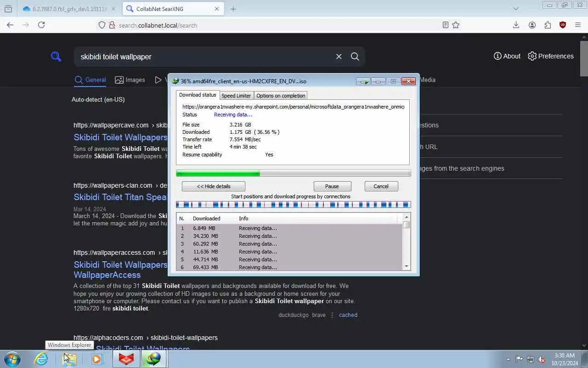This screenshot has height=368, width=588.
Task: Open the Firefox hamburger menu
Action: click(x=578, y=25)
